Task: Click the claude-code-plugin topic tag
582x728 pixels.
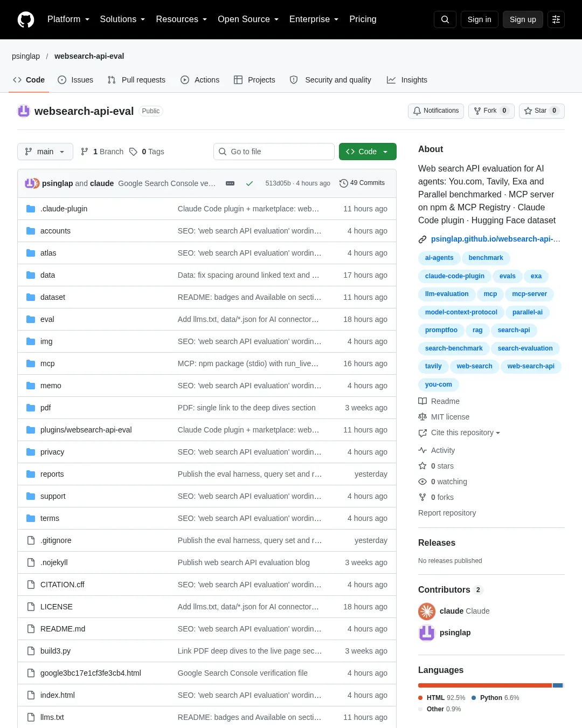Action: (454, 276)
